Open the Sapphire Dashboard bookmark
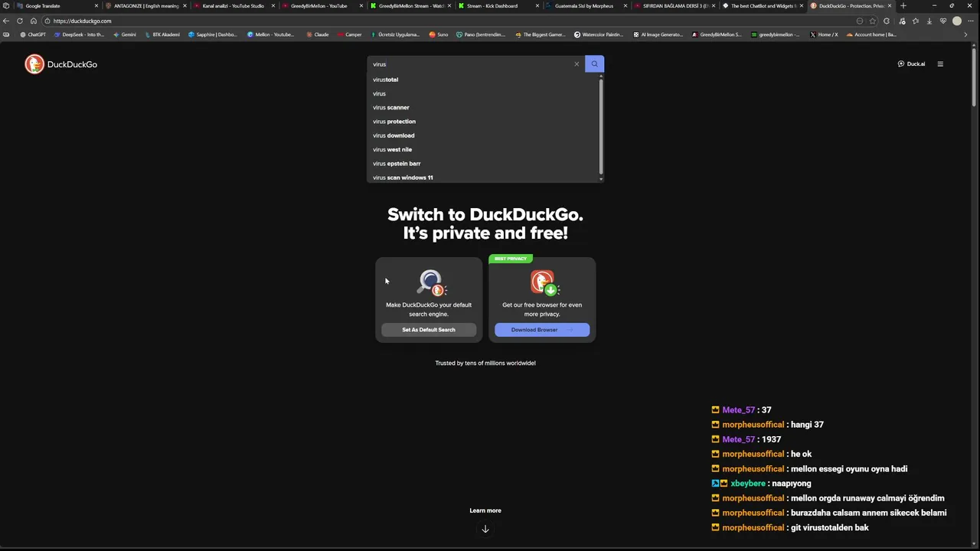Screen dimensions: 980x551 pyautogui.click(x=213, y=34)
